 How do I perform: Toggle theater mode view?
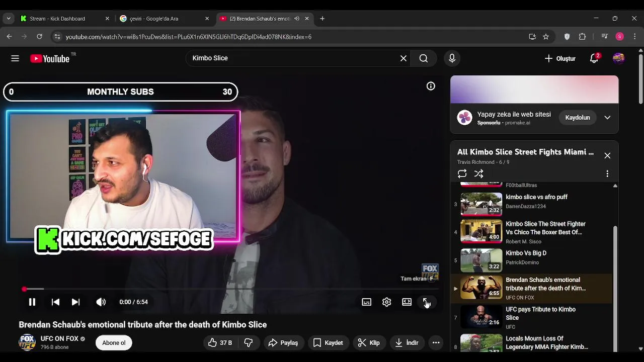[407, 302]
